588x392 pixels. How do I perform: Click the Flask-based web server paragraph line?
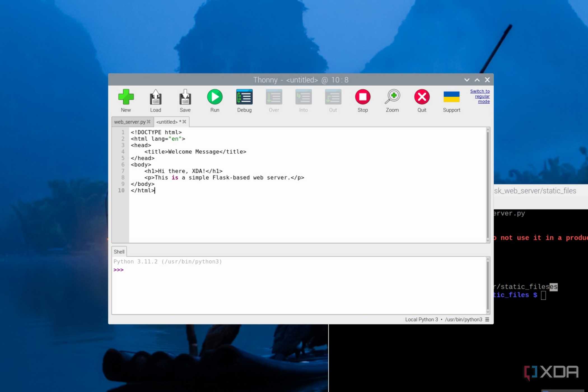[x=224, y=178]
